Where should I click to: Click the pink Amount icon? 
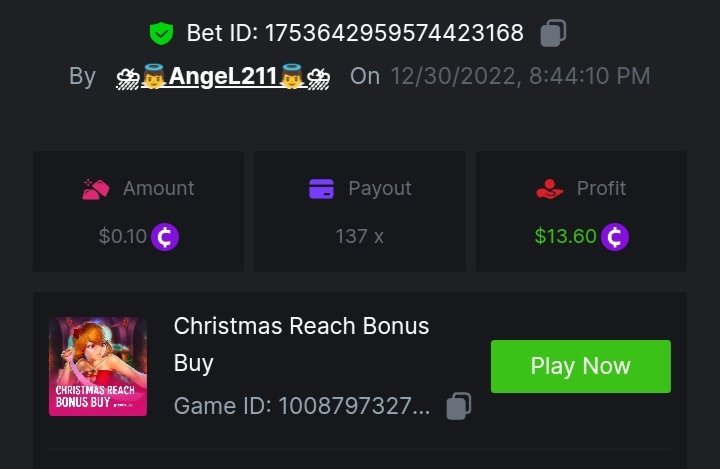point(96,188)
